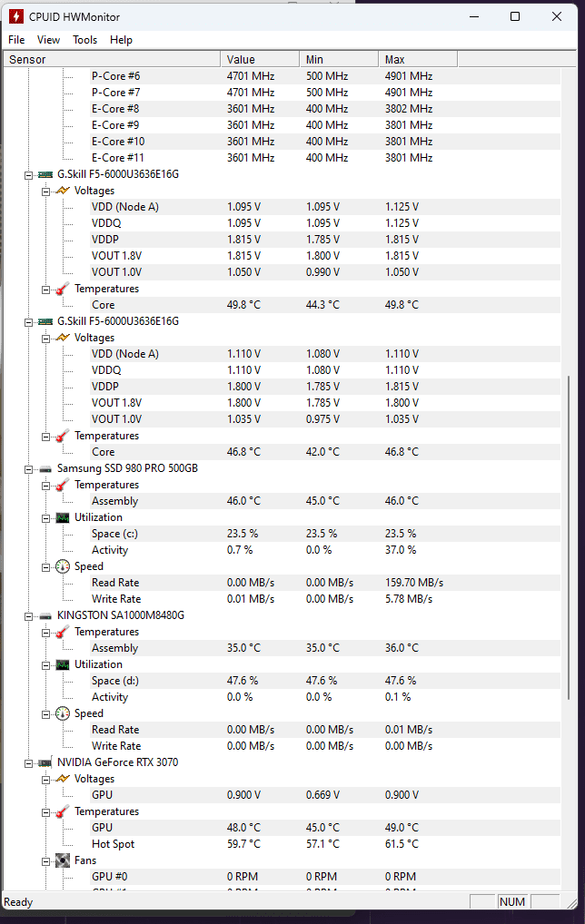Collapse the Samsung SSD 980 PRO 500GB node
Viewport: 585px width, 924px height.
click(28, 469)
